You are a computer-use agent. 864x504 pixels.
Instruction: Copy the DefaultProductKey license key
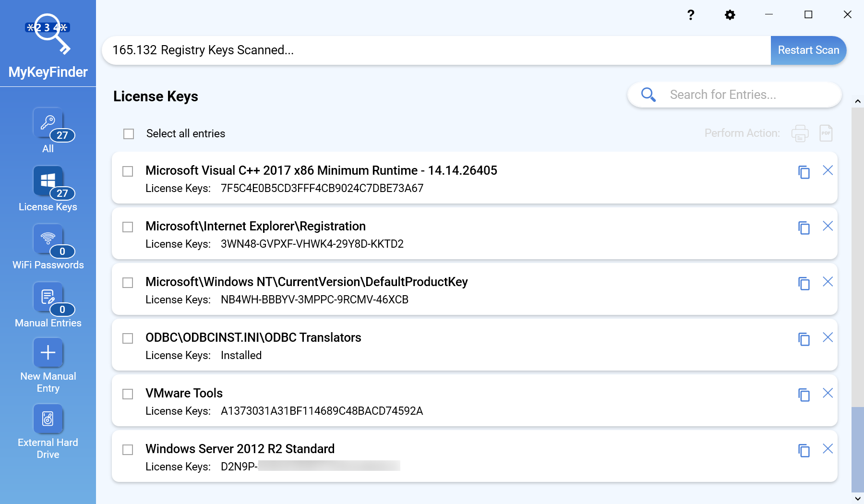804,283
